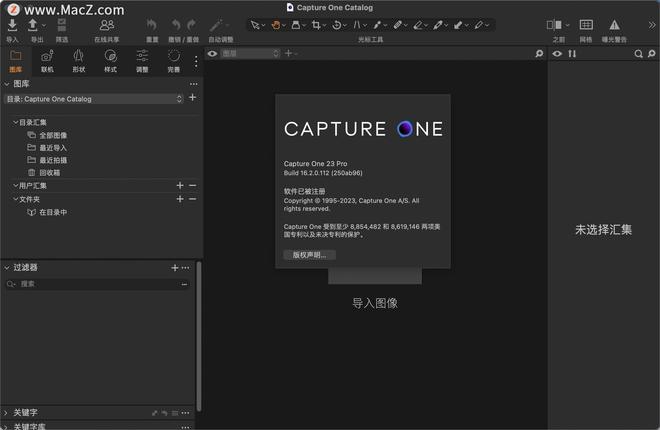Image resolution: width=660 pixels, height=430 pixels.
Task: Click the left panel vertical scrollbar
Action: coord(199,336)
